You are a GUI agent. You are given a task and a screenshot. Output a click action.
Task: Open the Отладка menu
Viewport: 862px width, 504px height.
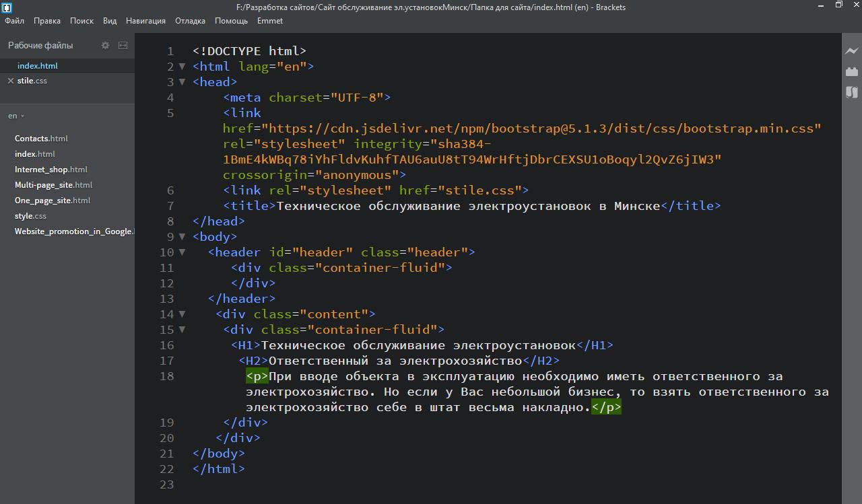click(190, 21)
